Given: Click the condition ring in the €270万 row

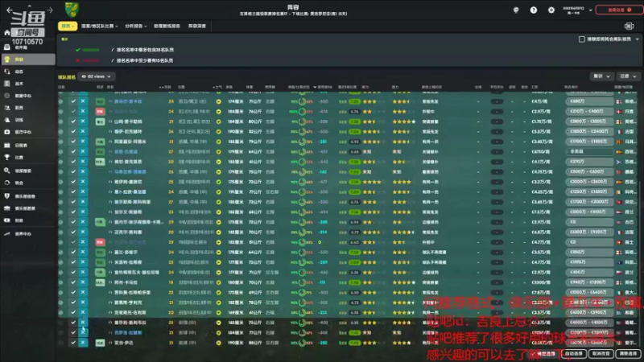Looking at the screenshot, I should (302, 162).
